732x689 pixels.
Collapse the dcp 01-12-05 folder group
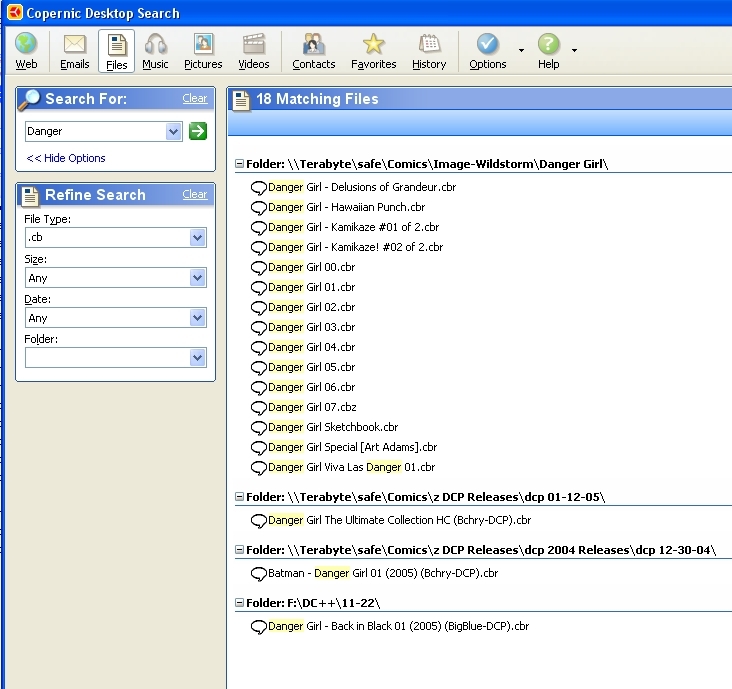click(x=239, y=497)
